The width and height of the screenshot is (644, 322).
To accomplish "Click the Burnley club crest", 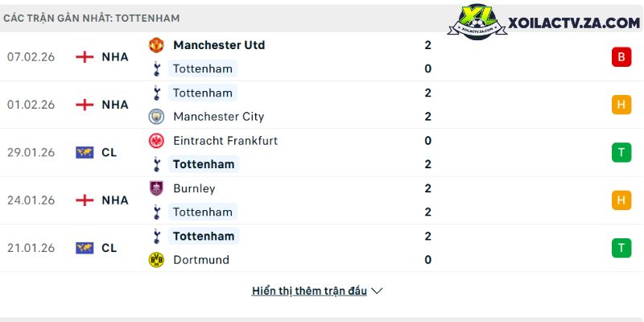I will coord(156,188).
